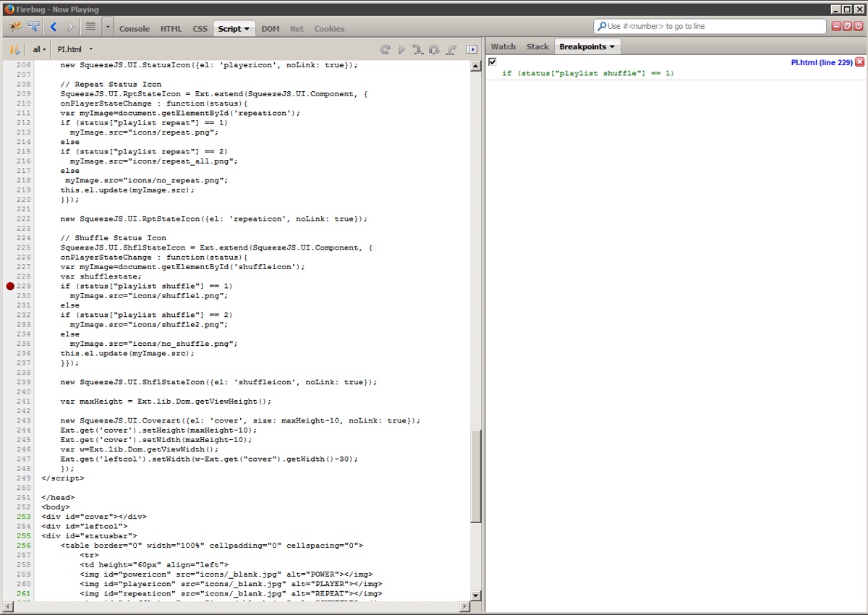Toggle the red breakpoint dot at line 229
The height and width of the screenshot is (615, 868).
point(10,287)
